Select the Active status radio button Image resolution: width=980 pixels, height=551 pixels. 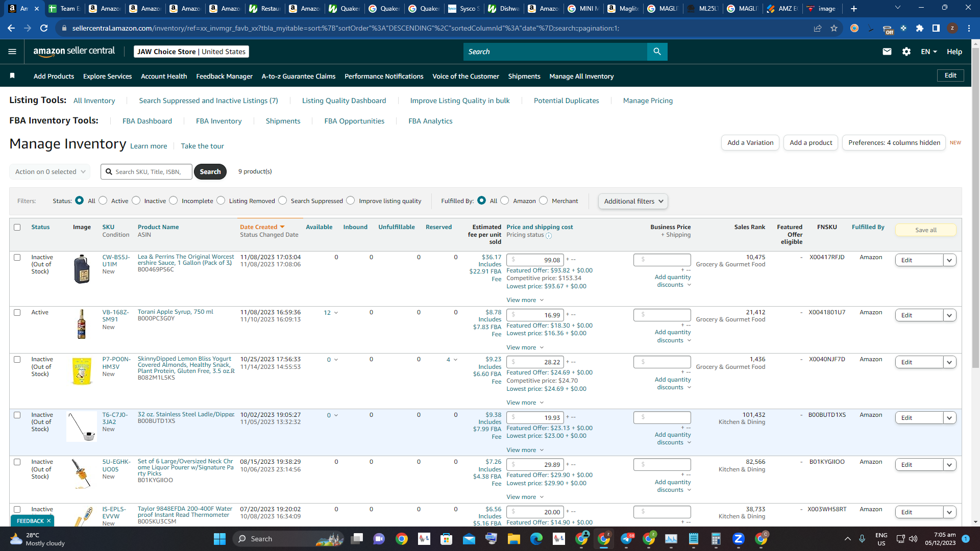(x=103, y=201)
